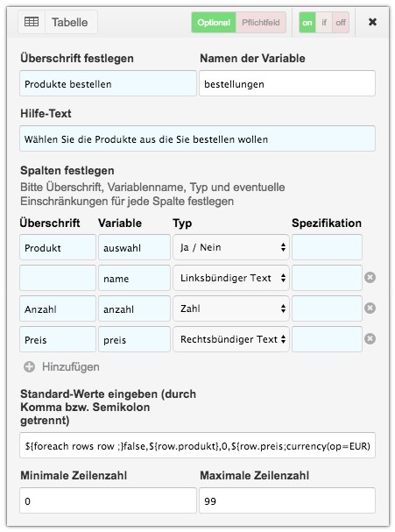Remove the Preis column row
The width and height of the screenshot is (395, 532).
370,338
